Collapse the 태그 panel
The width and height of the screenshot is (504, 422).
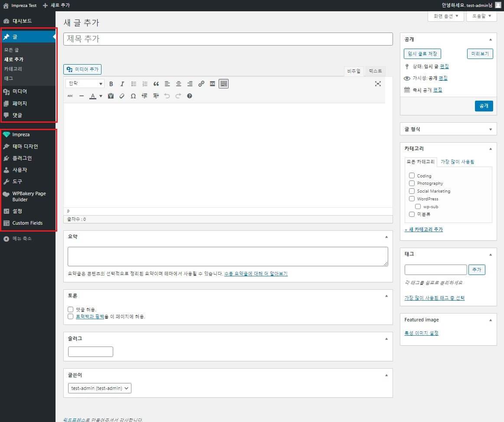tap(491, 255)
